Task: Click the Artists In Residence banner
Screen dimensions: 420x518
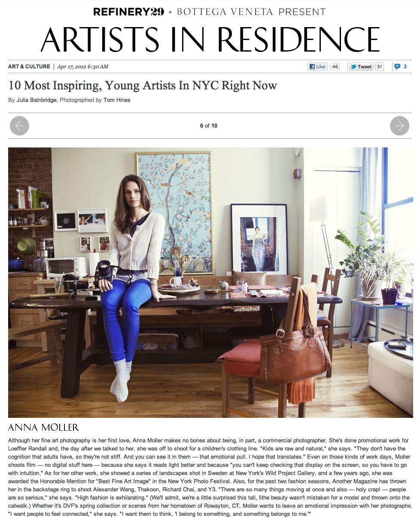Action: [x=210, y=40]
